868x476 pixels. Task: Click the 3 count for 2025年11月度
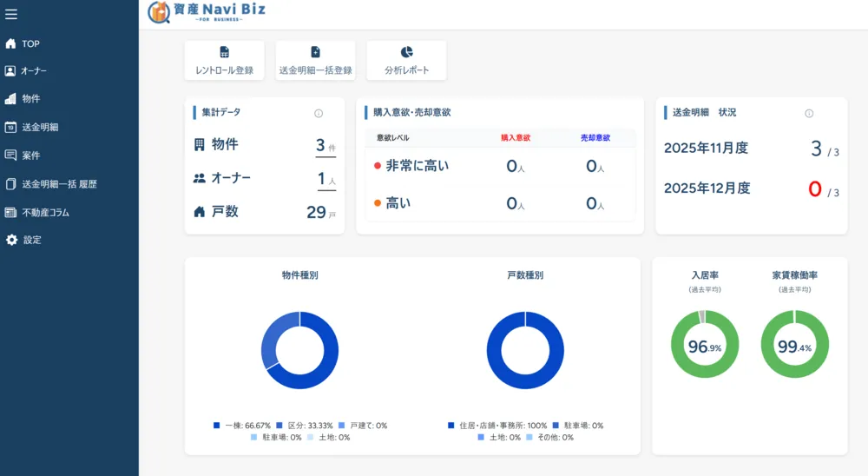click(816, 149)
